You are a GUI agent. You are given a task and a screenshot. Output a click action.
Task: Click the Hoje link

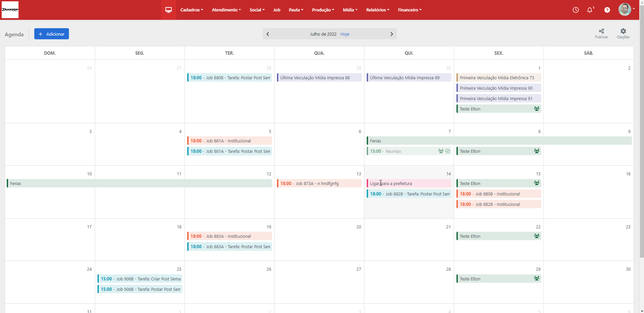click(345, 34)
